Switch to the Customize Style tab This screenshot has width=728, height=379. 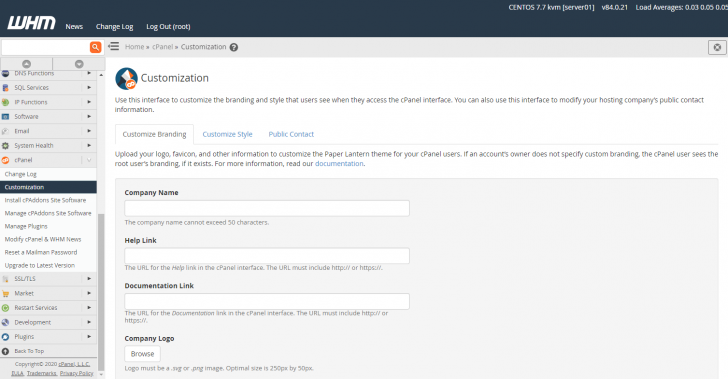[x=228, y=134]
